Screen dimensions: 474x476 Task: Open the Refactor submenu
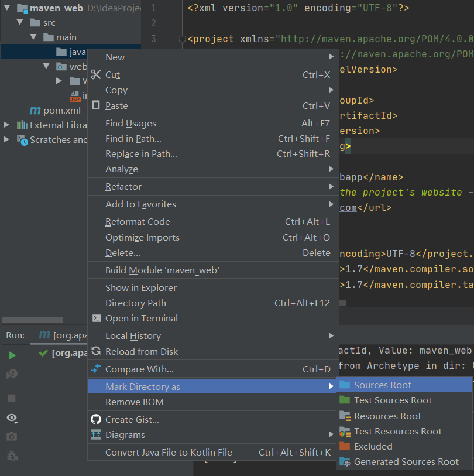[213, 186]
